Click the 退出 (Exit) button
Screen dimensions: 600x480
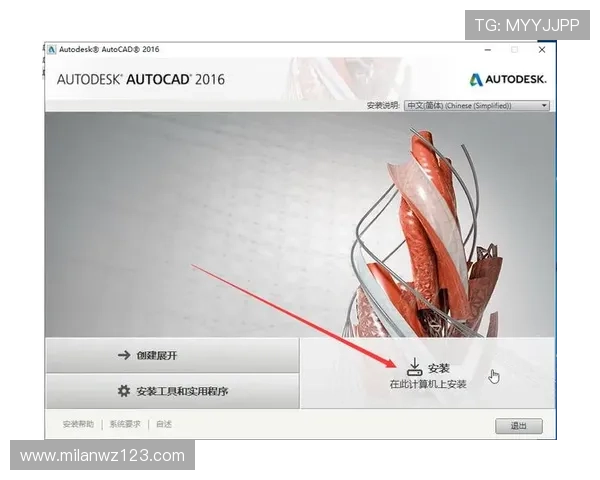(518, 426)
